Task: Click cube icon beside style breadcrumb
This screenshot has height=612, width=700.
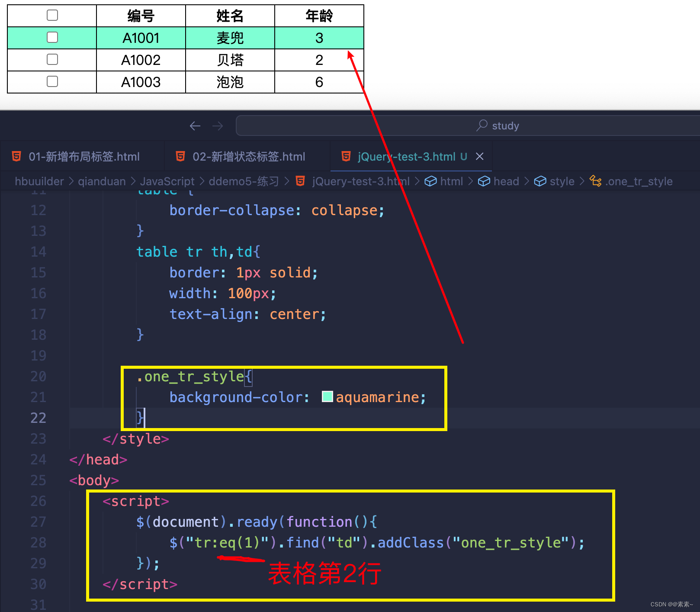Action: point(540,181)
